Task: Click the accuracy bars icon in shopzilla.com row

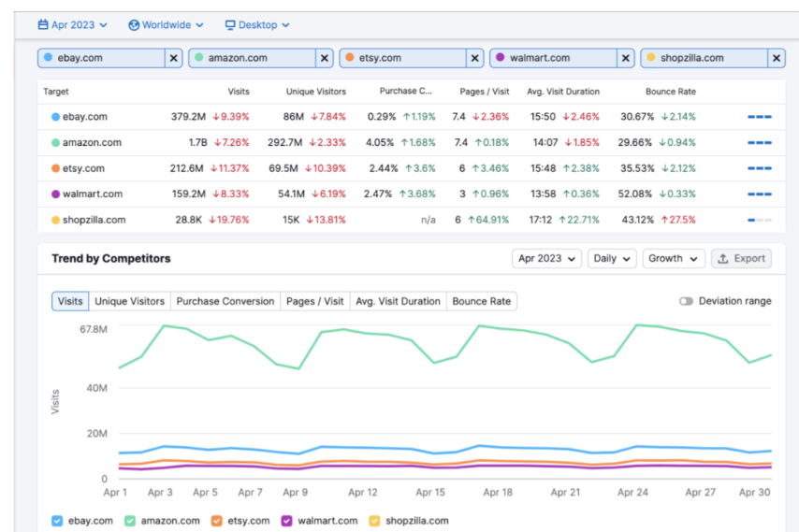Action: (x=760, y=220)
